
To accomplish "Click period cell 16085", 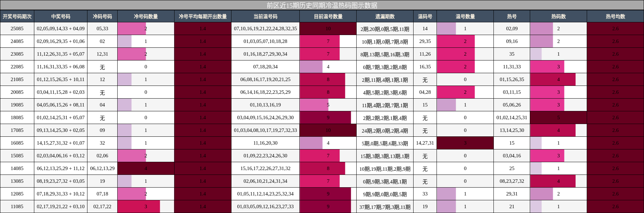I will click(x=17, y=143).
